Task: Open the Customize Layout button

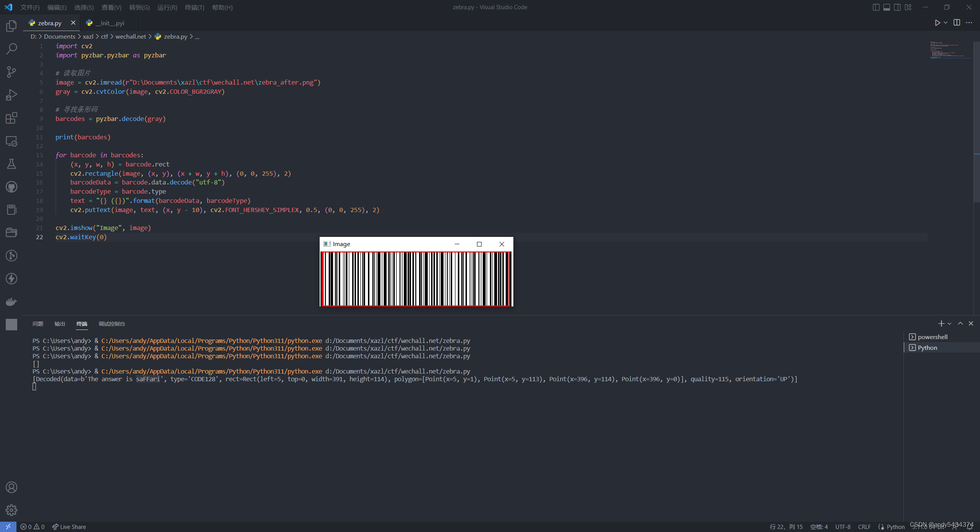Action: pyautogui.click(x=908, y=7)
